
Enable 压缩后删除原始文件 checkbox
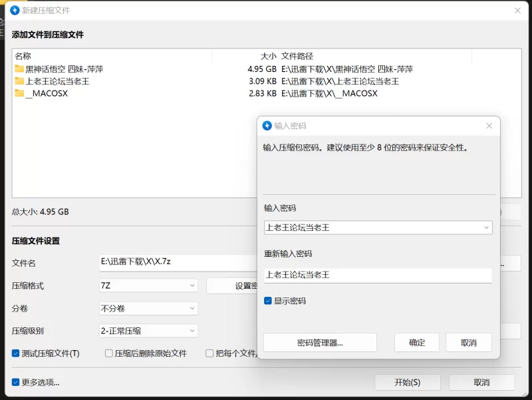coord(108,353)
